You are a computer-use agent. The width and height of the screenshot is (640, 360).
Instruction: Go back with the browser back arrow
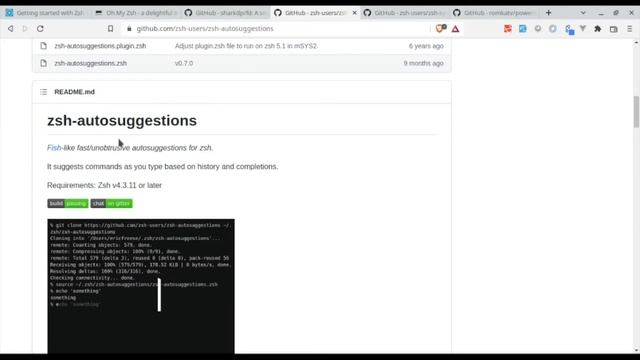[x=11, y=29]
